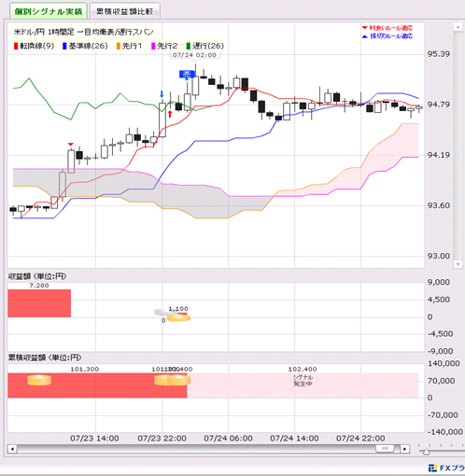The height and width of the screenshot is (476, 465).
Task: Click the silver coin icon near 0 profit
Action: [x=162, y=313]
